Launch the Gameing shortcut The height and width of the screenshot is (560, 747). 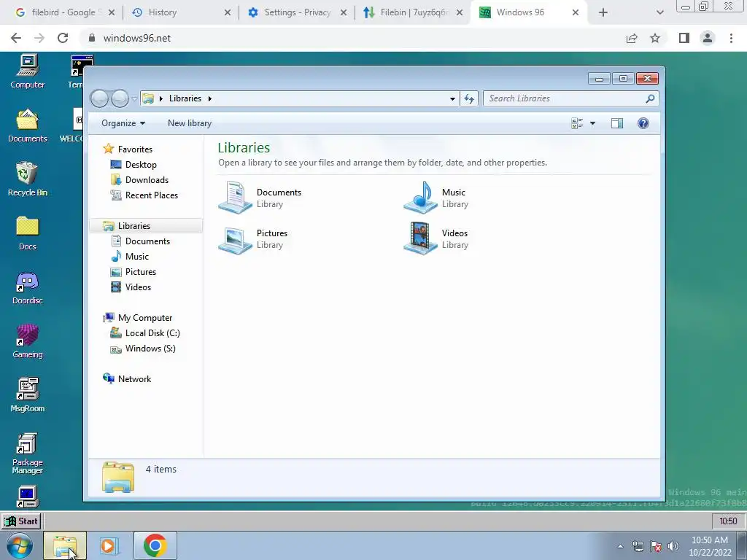(x=28, y=341)
